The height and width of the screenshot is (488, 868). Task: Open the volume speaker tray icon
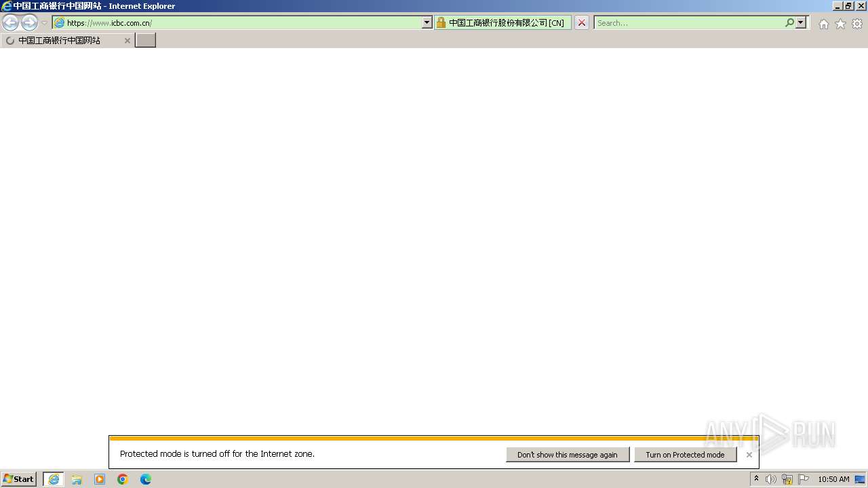pos(771,479)
